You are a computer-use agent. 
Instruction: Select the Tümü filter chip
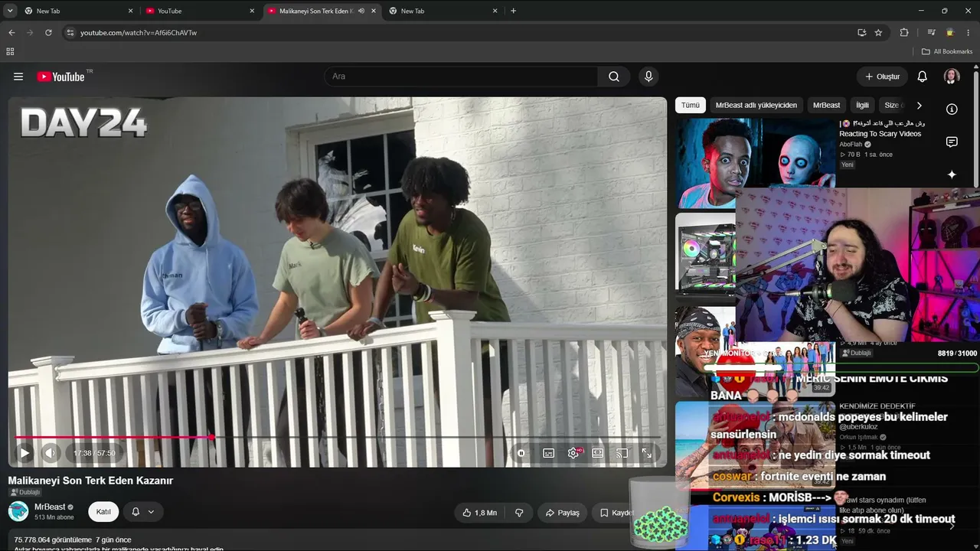[691, 105]
